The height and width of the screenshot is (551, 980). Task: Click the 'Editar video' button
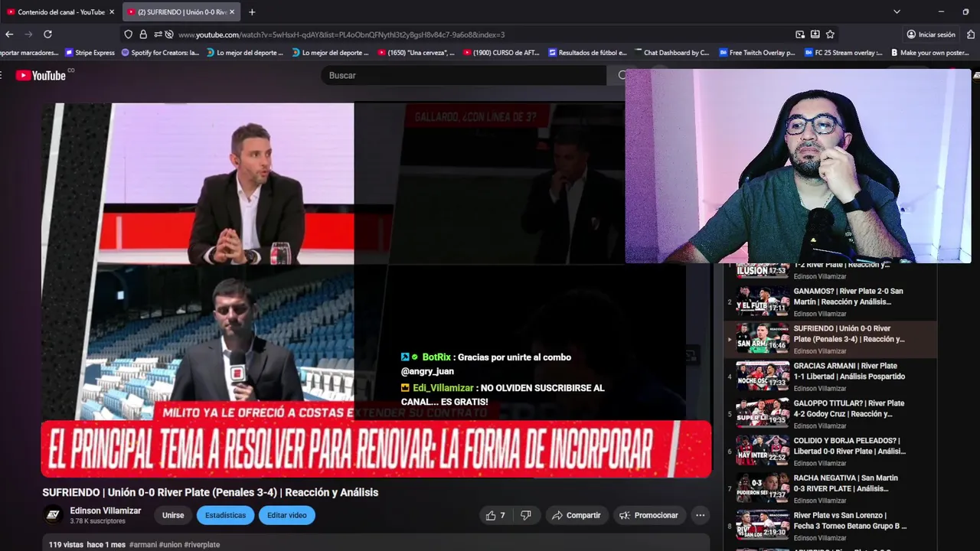coord(287,515)
